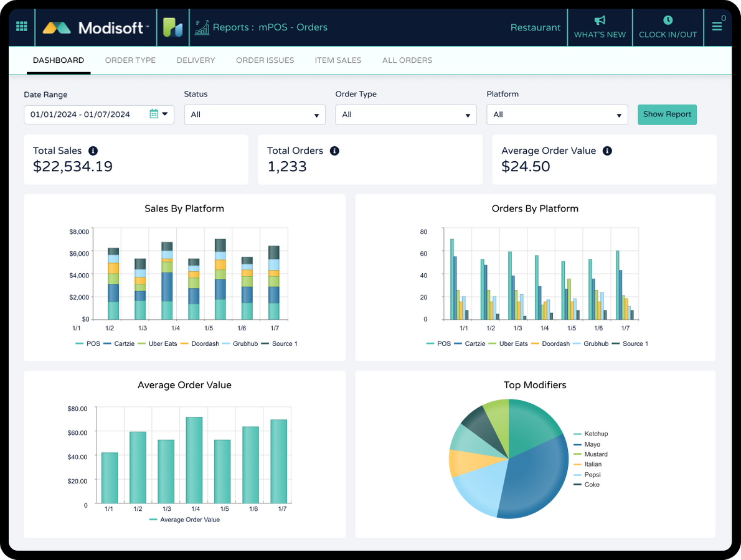
Task: Go to the Item Sales tab
Action: (x=338, y=60)
